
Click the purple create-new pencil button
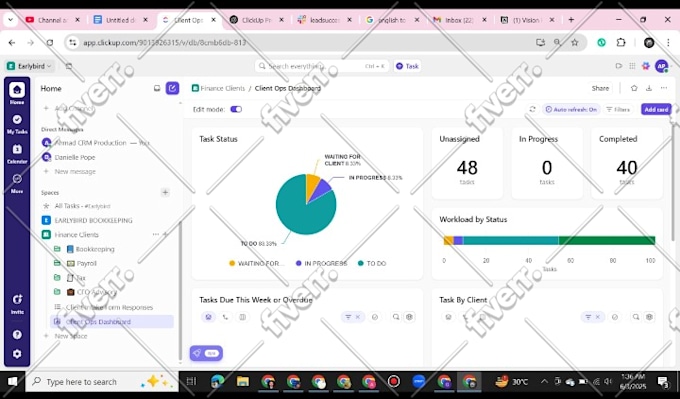pos(172,88)
